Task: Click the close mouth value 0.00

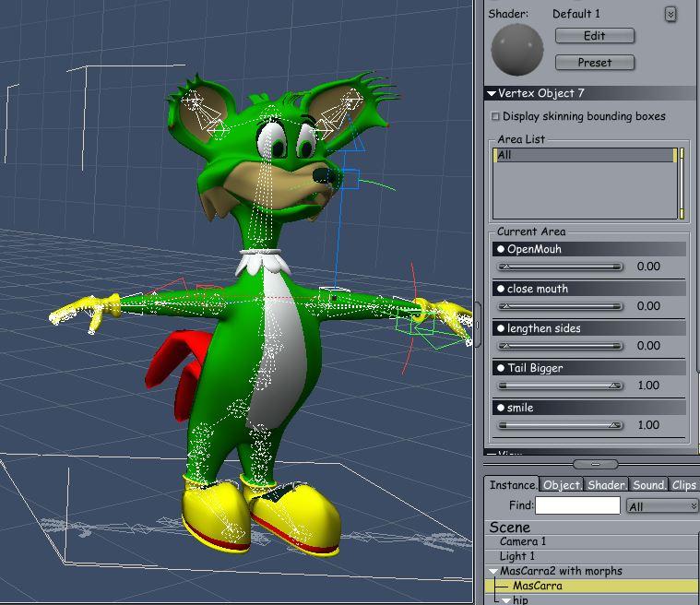Action: tap(648, 306)
